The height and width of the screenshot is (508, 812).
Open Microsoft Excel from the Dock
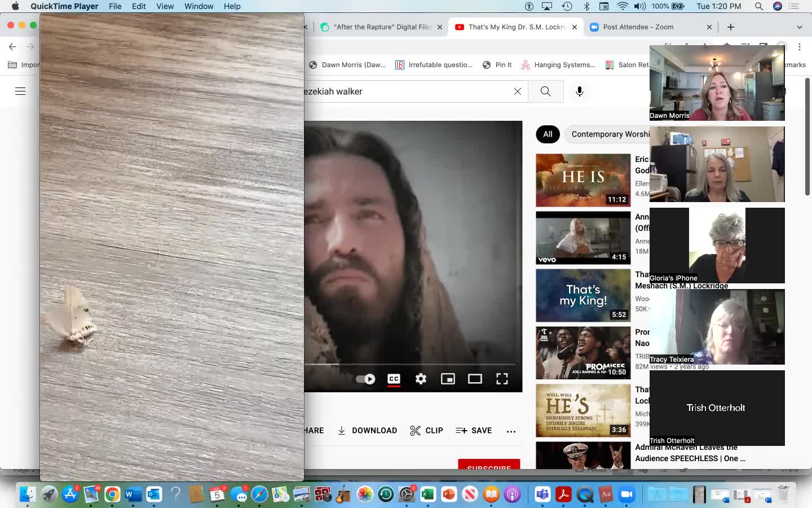(x=428, y=494)
